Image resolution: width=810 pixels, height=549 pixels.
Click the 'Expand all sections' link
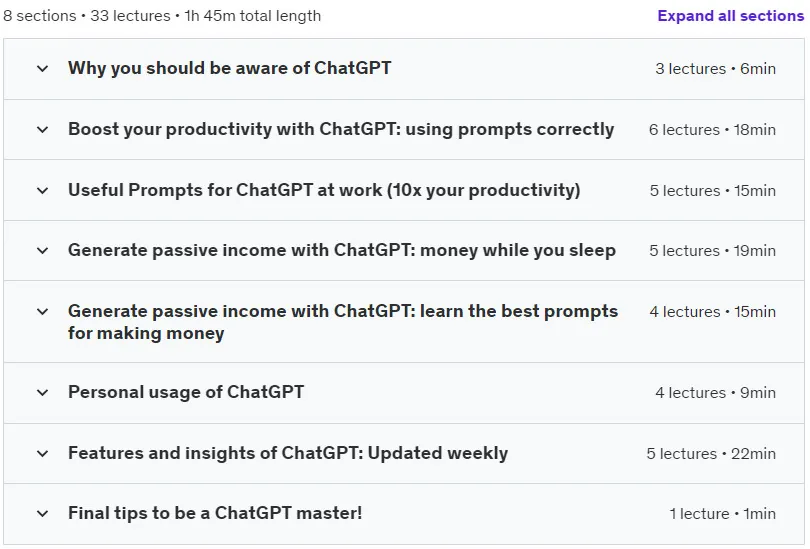coord(730,16)
